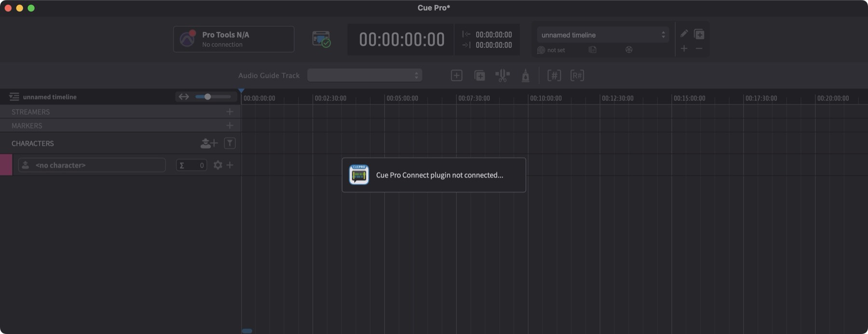Click the [R#] renumber icon
This screenshot has height=334, width=868.
tap(577, 75)
